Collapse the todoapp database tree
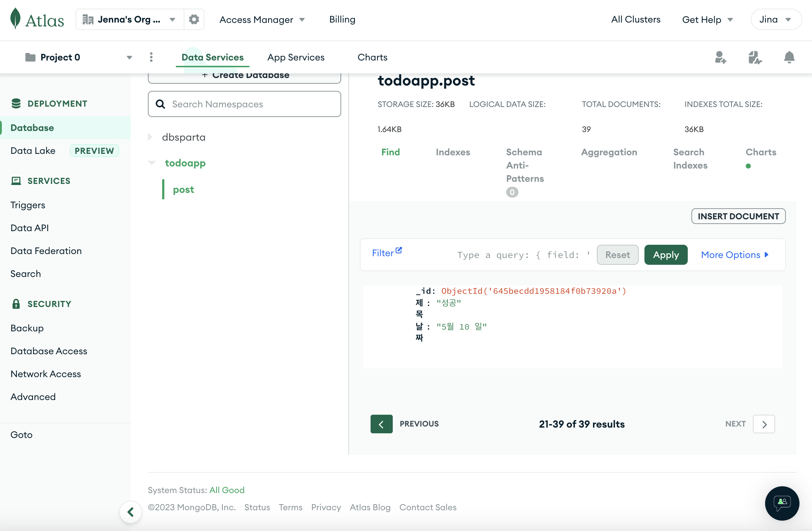The width and height of the screenshot is (812, 531). pos(151,163)
